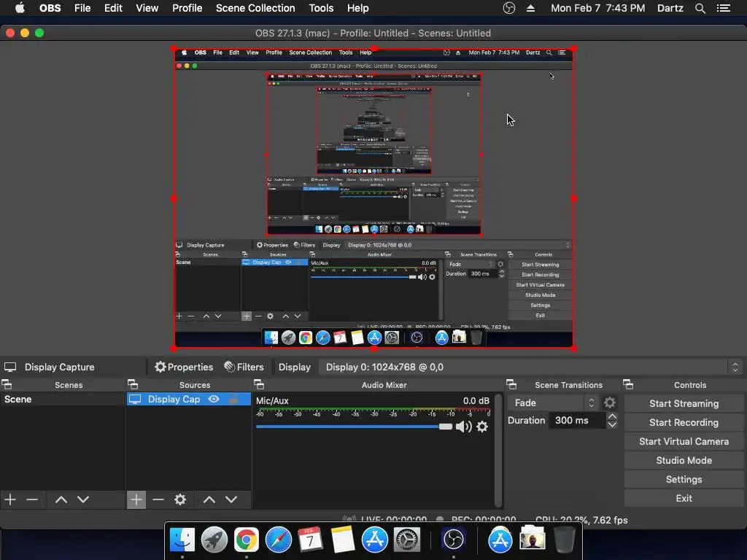Screen dimensions: 747x560
Task: Open the Display selection dropdown
Action: coord(530,367)
